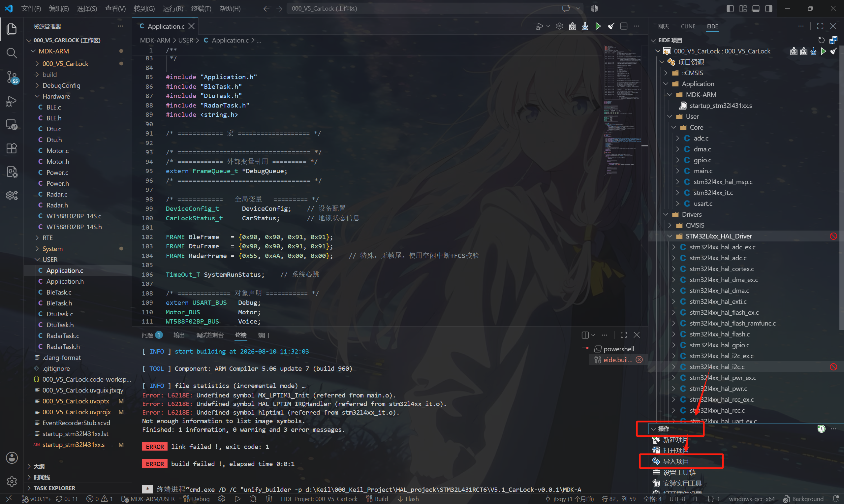Click editor toolbar Flash download icon
The height and width of the screenshot is (504, 844).
pos(585,26)
